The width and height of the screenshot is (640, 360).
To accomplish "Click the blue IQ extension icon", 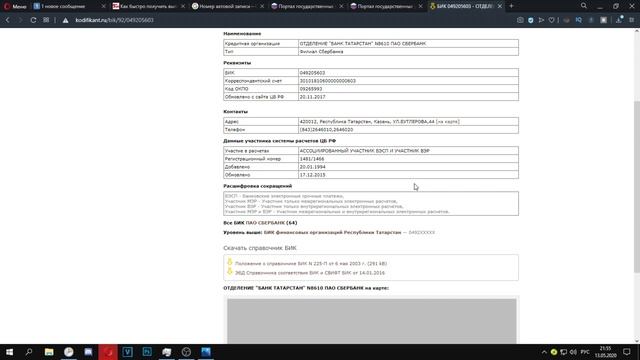I will pos(579,20).
